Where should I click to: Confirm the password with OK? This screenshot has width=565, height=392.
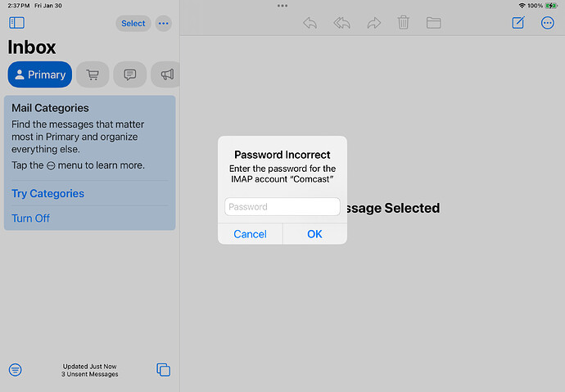pos(314,234)
